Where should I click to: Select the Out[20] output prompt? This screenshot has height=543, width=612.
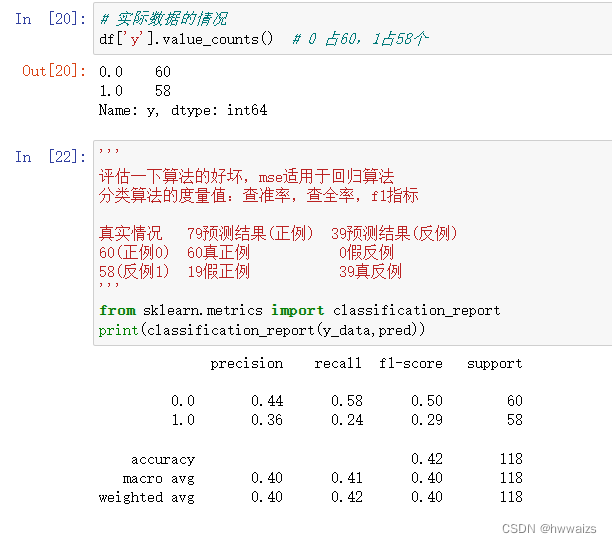click(54, 71)
